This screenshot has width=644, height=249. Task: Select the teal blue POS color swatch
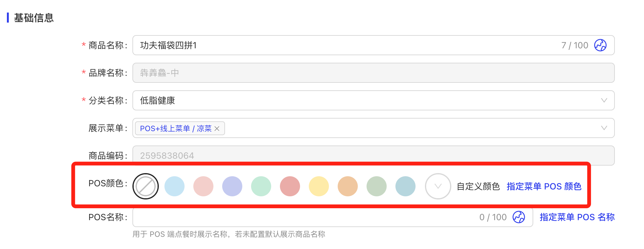405,186
